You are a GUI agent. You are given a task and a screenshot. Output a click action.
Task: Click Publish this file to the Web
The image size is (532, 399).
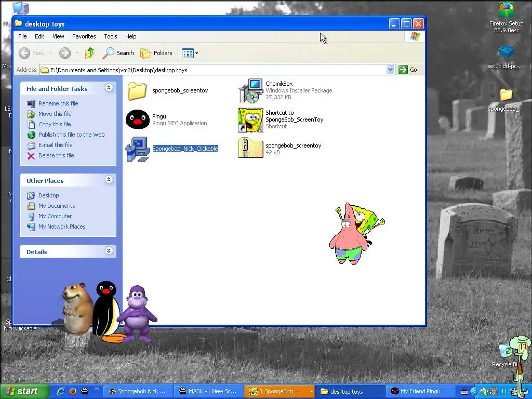[71, 135]
